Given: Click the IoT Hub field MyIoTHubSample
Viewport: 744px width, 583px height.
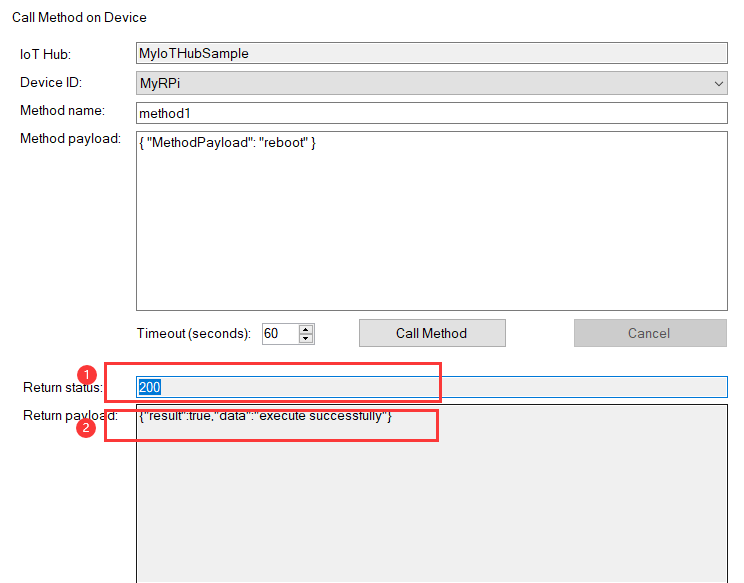Looking at the screenshot, I should click(x=431, y=53).
